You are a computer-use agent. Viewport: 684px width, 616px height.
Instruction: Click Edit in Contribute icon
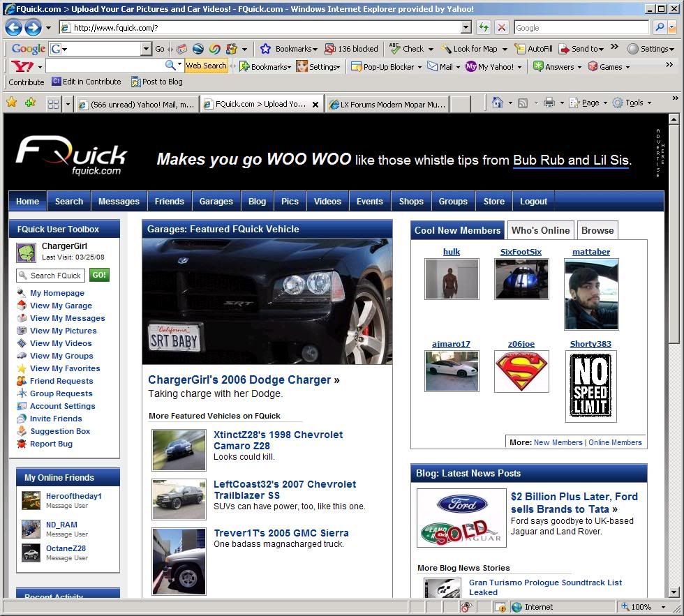(x=57, y=81)
